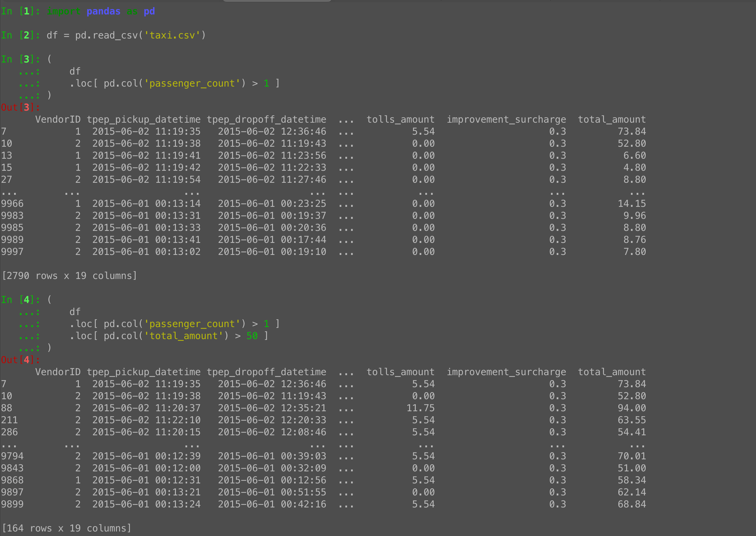Click total_amount value 51.00
The image size is (756, 536).
632,468
